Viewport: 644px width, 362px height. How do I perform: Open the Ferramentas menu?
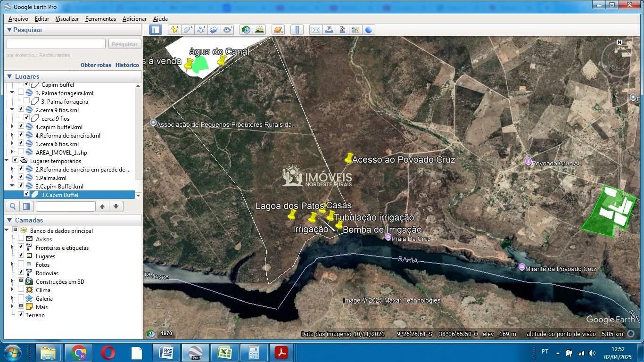100,19
